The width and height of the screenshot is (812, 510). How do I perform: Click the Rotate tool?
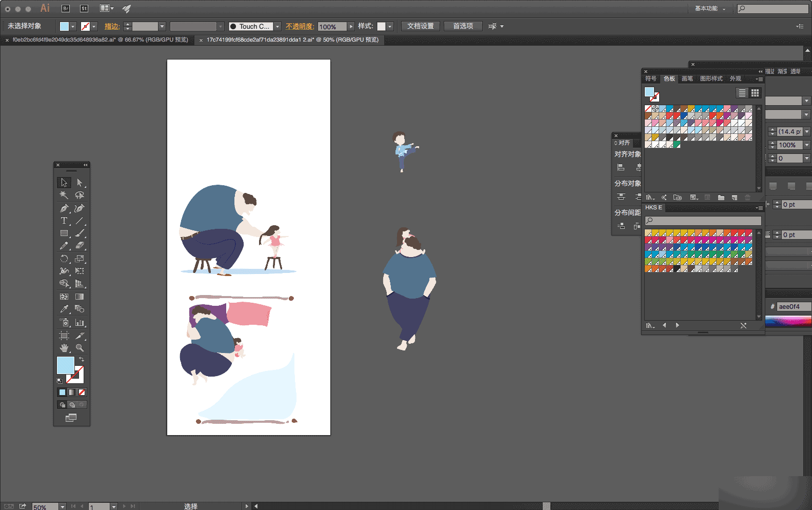pyautogui.click(x=64, y=259)
